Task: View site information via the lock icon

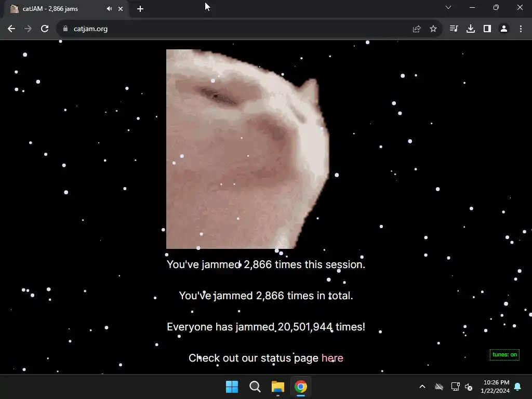Action: [x=65, y=29]
